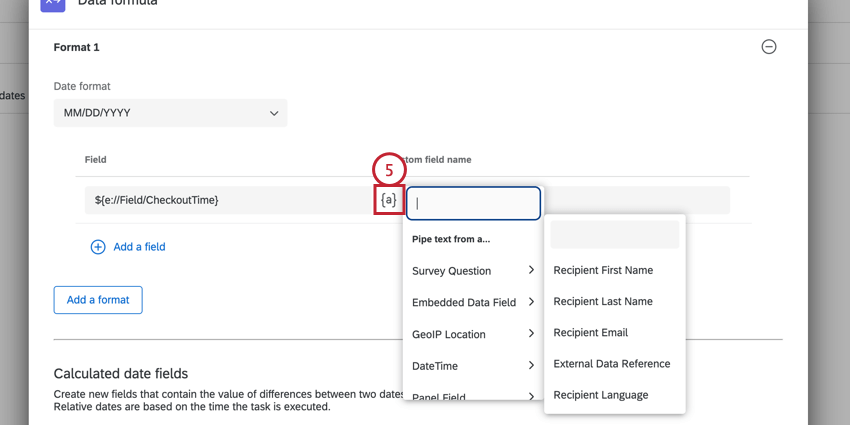Open the MM/DD/YYYY date format dropdown
The width and height of the screenshot is (850, 425).
(x=170, y=113)
